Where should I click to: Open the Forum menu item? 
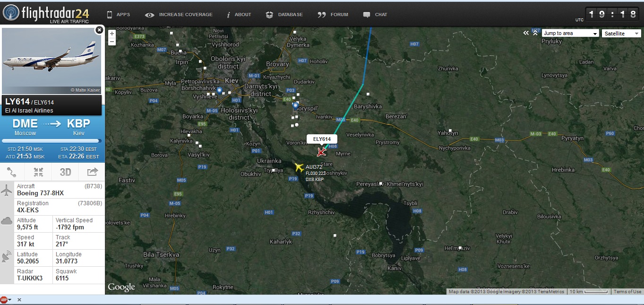[x=333, y=15]
